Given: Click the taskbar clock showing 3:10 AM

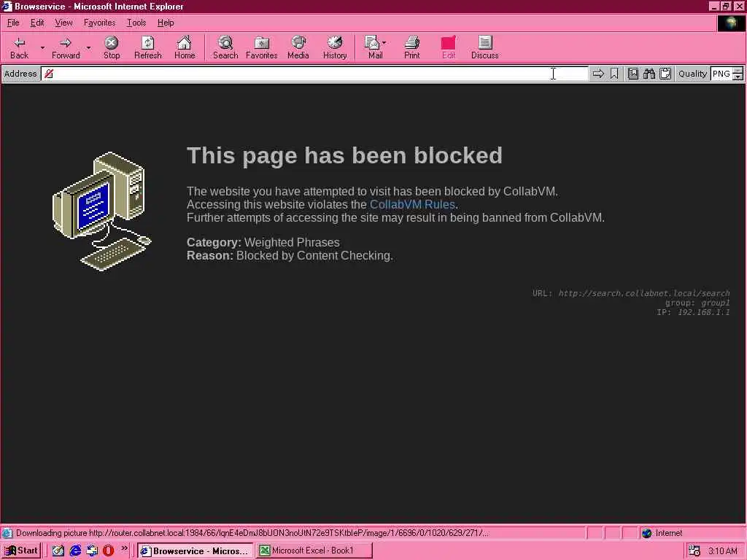Looking at the screenshot, I should click(723, 551).
